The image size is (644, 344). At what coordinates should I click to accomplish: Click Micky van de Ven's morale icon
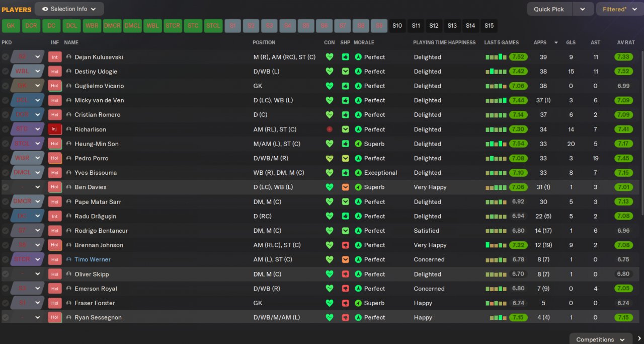click(x=358, y=100)
